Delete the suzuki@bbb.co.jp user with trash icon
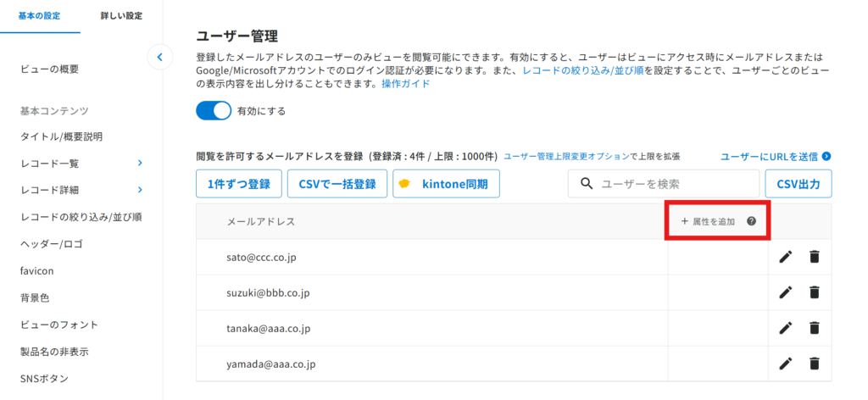Screen dimensions: 868x400 pyautogui.click(x=814, y=292)
